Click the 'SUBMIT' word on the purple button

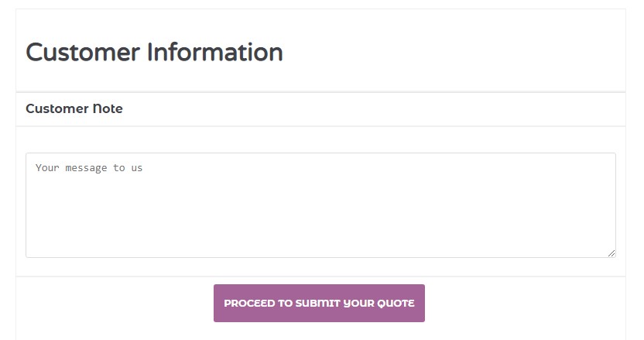318,304
